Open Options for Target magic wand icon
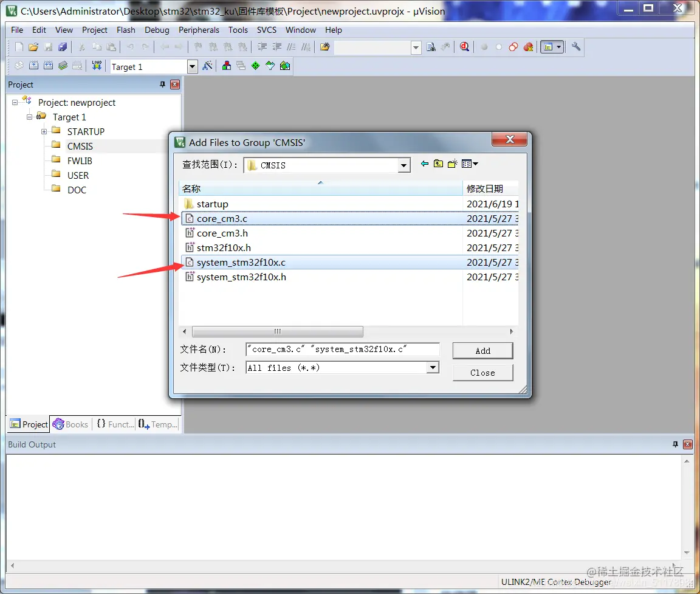The width and height of the screenshot is (700, 594). click(208, 66)
